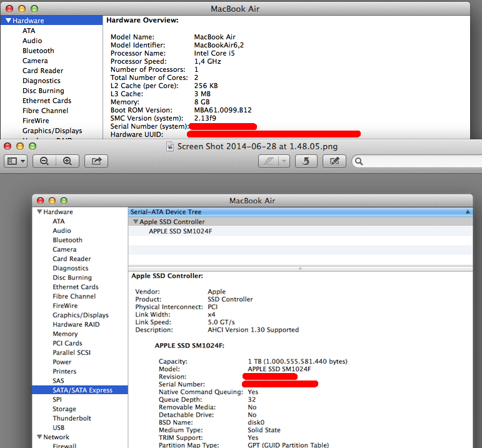Click the AHCI Version 1.30 Supported description
This screenshot has height=448, width=482.
point(253,330)
